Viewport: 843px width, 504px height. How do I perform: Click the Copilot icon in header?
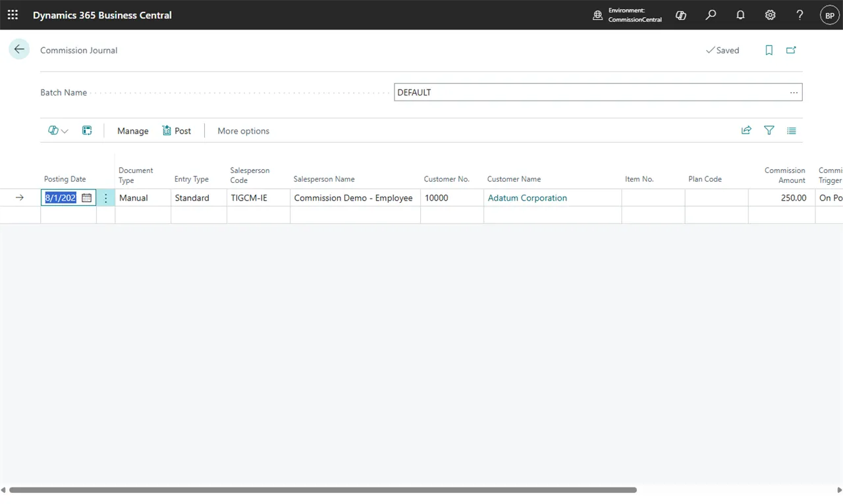(681, 15)
